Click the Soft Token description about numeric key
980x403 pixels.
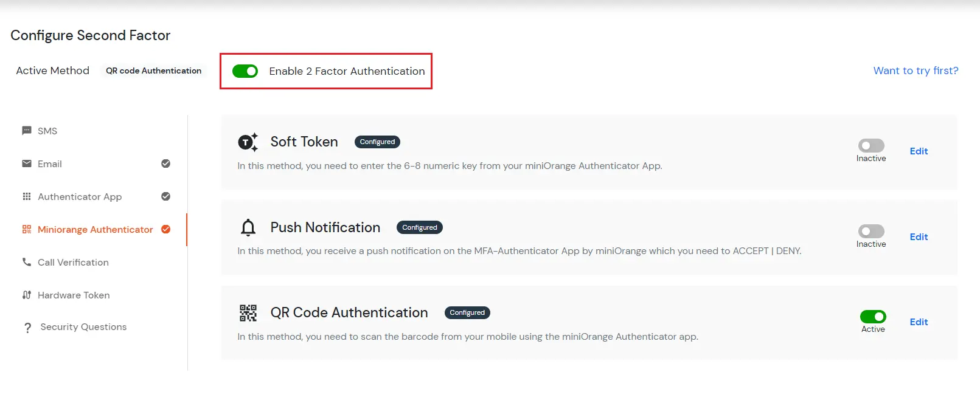(450, 166)
